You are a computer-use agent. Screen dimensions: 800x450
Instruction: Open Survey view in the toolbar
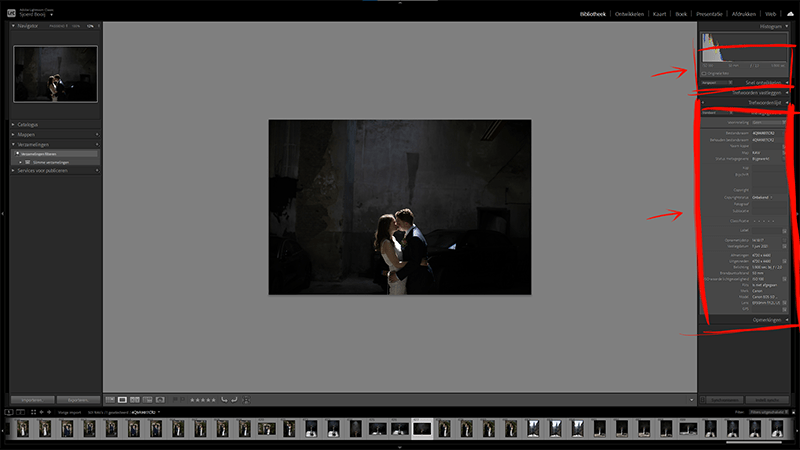(147, 400)
